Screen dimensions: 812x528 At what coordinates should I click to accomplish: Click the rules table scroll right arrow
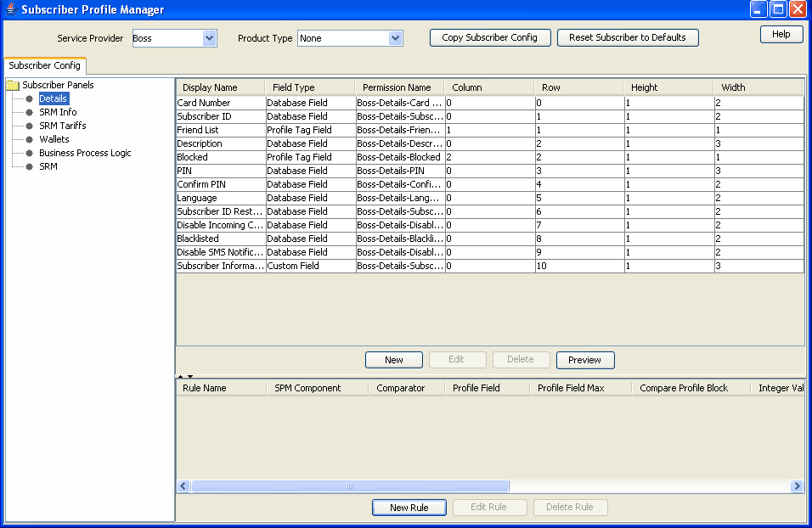coord(797,486)
